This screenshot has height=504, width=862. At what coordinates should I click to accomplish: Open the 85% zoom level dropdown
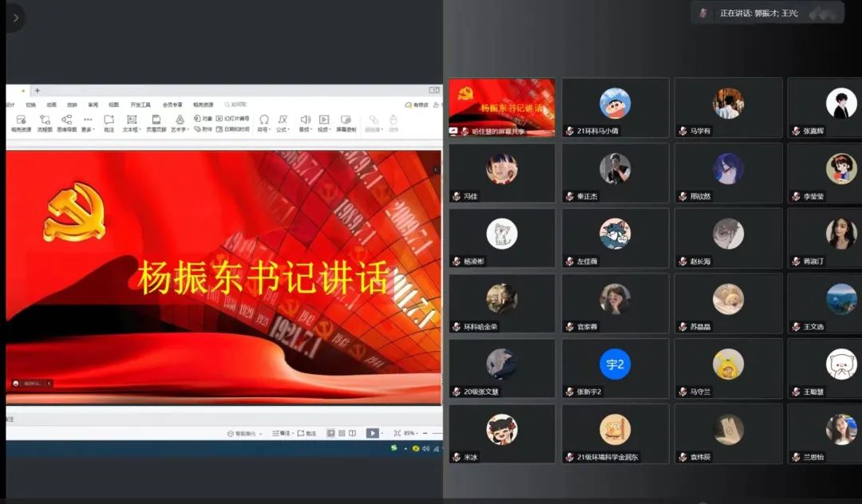410,433
